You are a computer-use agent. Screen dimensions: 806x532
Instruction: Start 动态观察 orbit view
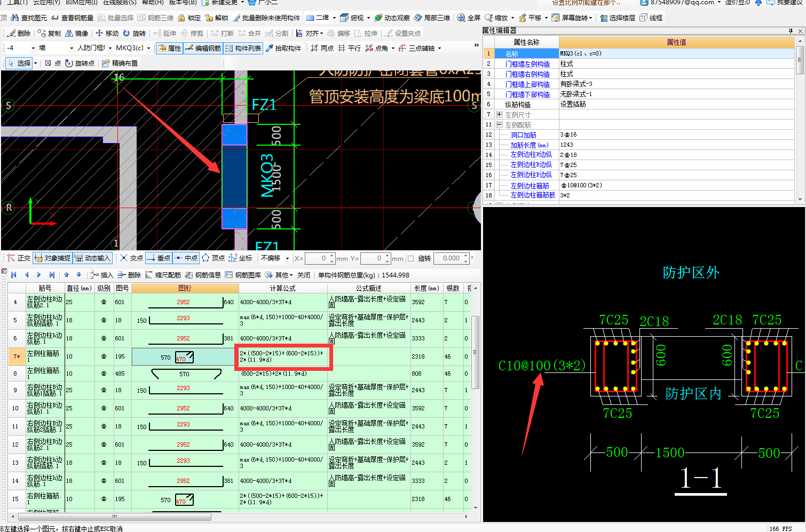[392, 18]
